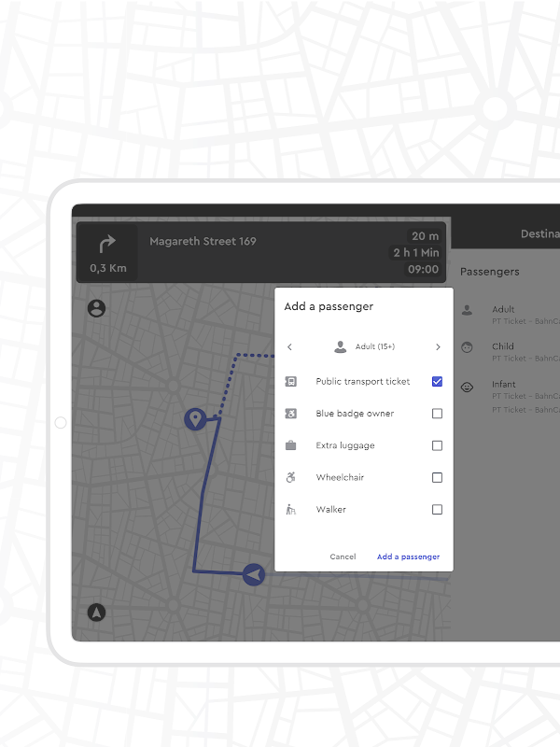Select the destination pin marker on map
This screenshot has width=560, height=747.
(195, 419)
